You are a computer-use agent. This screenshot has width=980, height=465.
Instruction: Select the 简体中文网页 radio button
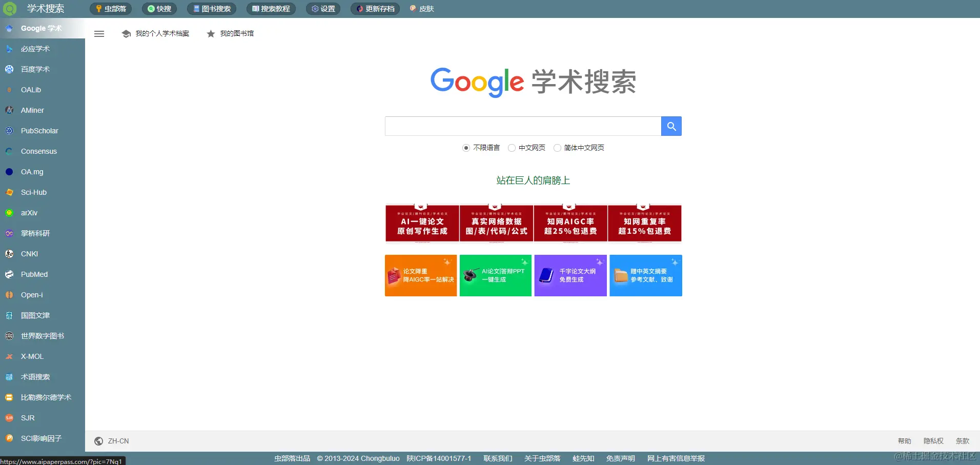[x=557, y=148]
